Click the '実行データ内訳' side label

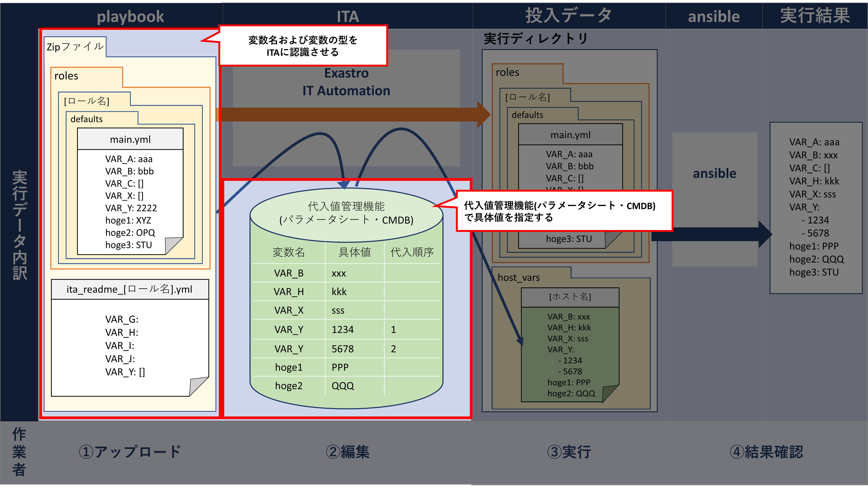(x=20, y=225)
